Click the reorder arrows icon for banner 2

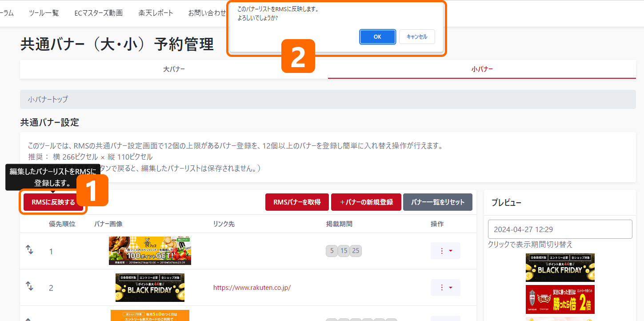29,287
